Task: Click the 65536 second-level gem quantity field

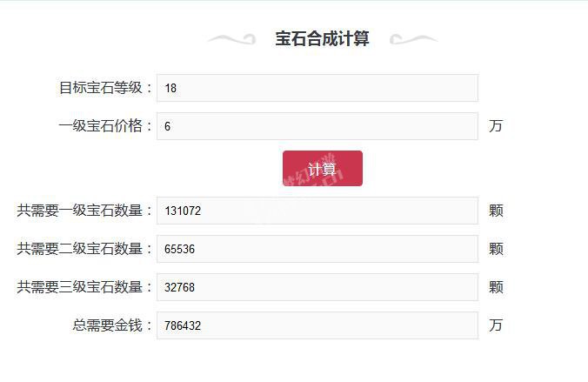Action: click(x=317, y=249)
